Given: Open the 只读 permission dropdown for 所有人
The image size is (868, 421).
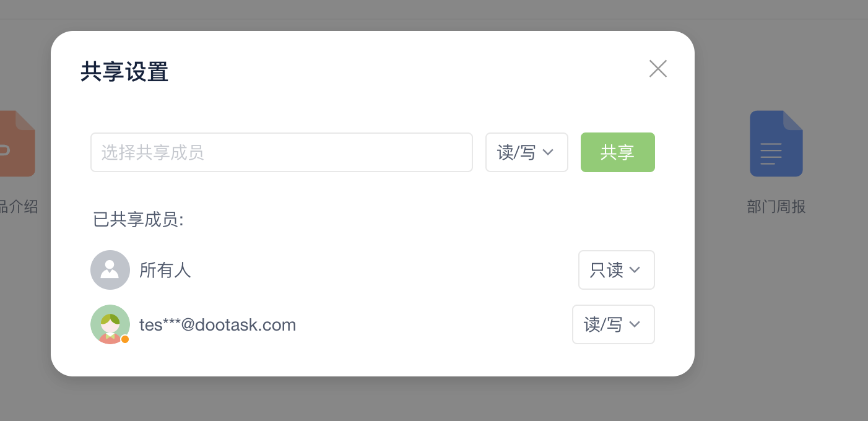Looking at the screenshot, I should point(616,270).
